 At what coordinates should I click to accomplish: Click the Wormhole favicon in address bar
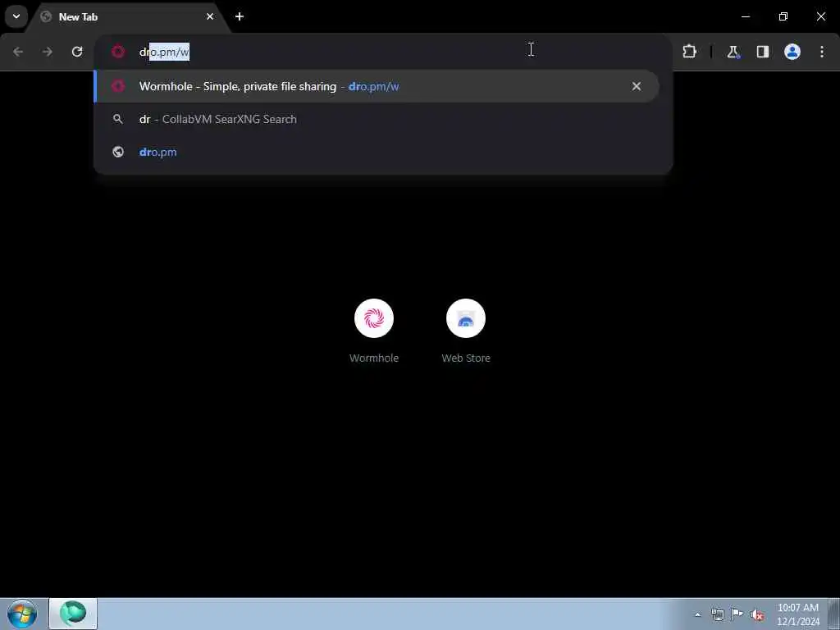(x=118, y=52)
